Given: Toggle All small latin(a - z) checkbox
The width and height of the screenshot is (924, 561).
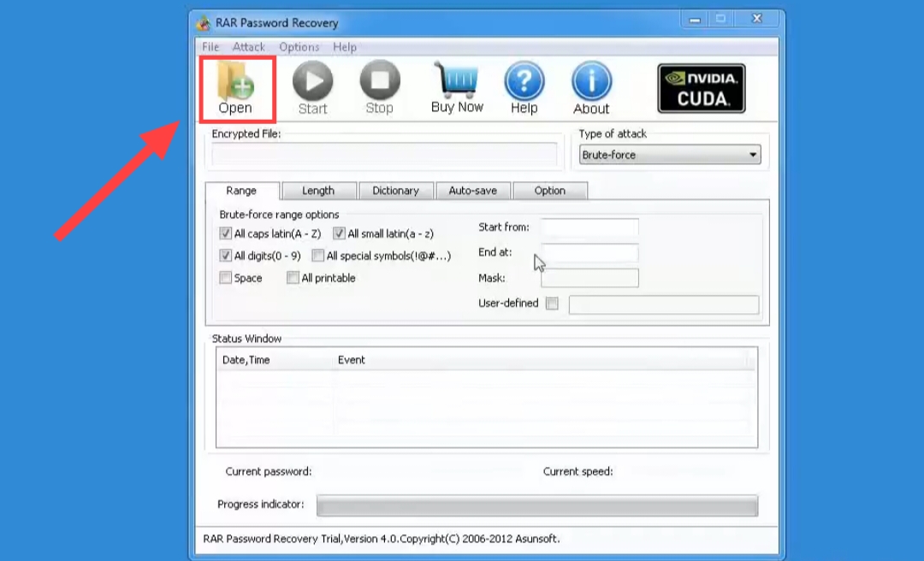Looking at the screenshot, I should click(x=339, y=233).
